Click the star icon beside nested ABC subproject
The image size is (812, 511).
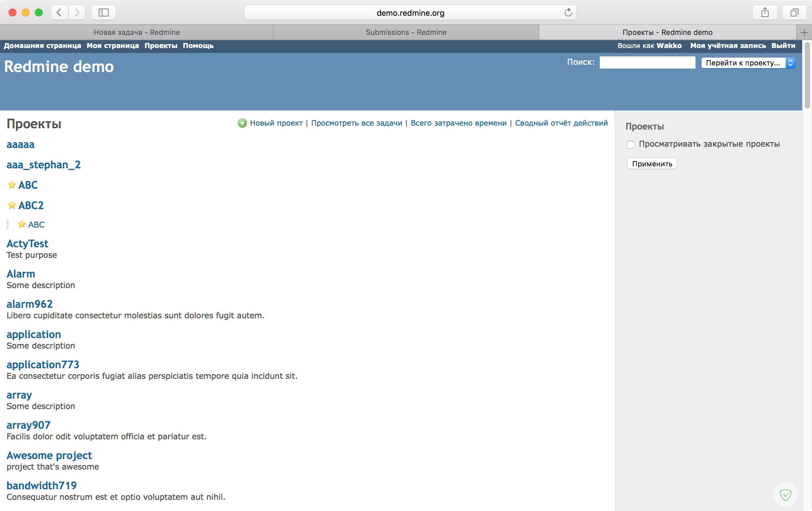22,224
